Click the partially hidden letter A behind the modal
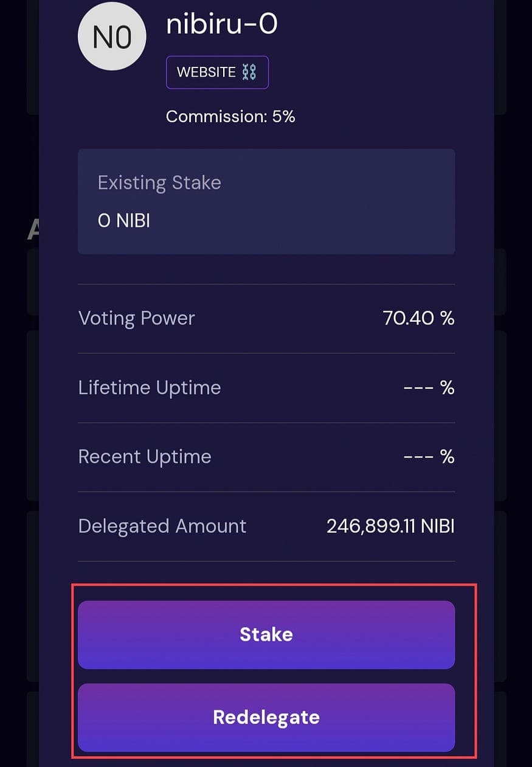 click(33, 230)
